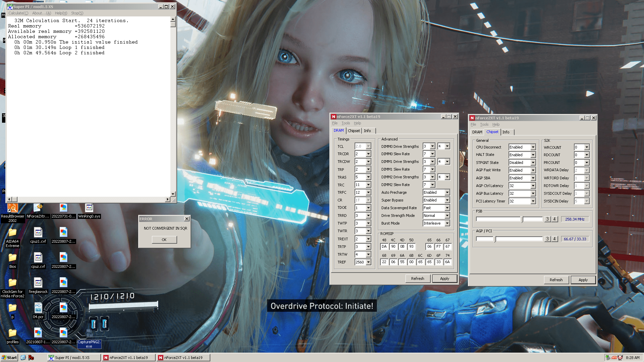Switch to DRAM tab in Chipset window
This screenshot has width=644, height=362.
pos(477,132)
